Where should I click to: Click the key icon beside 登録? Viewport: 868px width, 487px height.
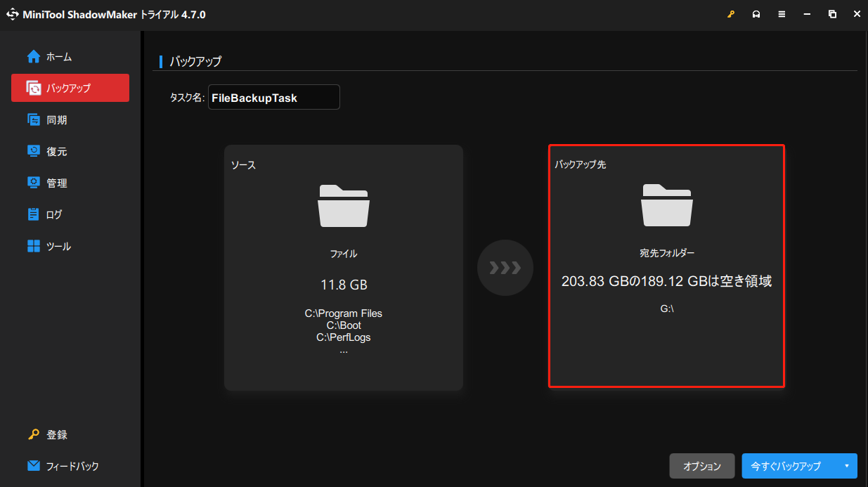(34, 435)
